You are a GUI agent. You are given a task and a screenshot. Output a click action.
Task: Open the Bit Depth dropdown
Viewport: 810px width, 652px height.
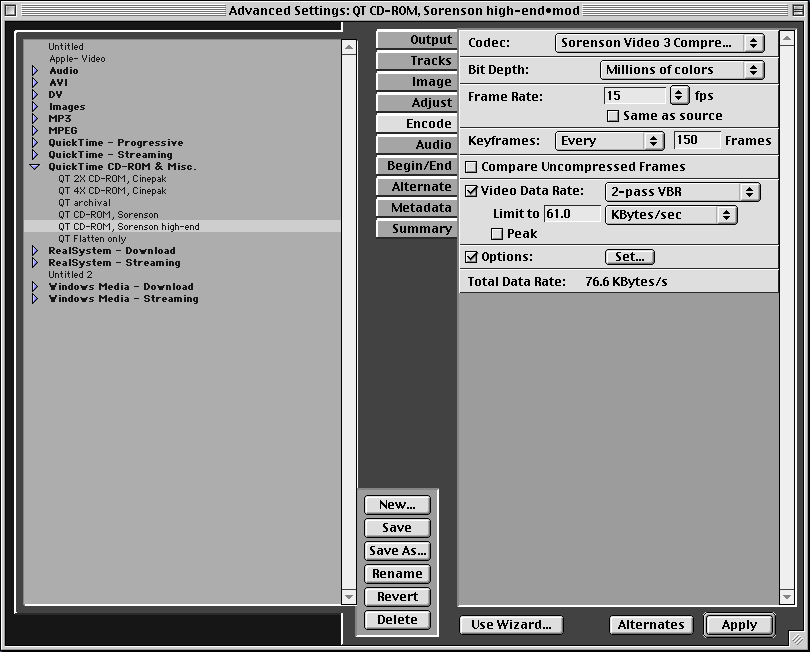[682, 70]
